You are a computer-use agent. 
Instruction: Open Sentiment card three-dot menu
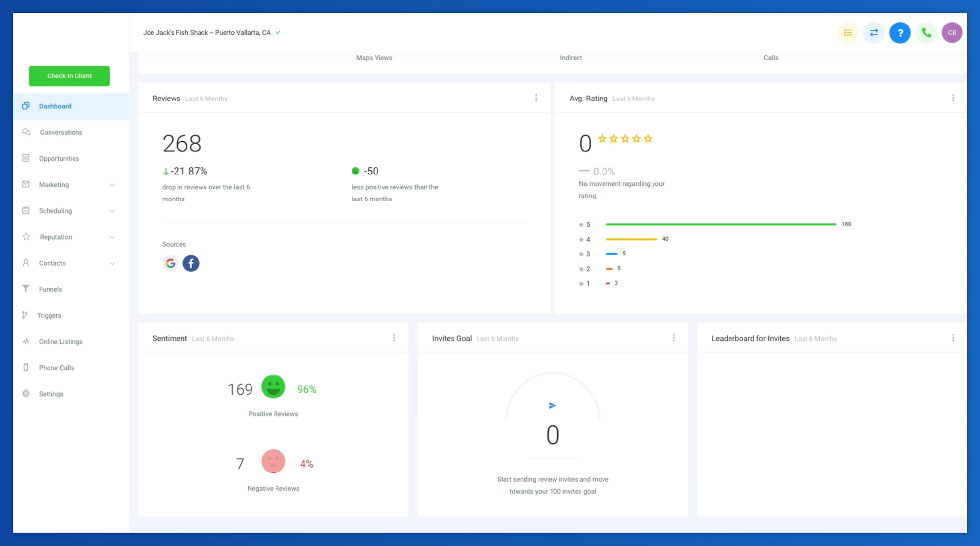pyautogui.click(x=394, y=338)
